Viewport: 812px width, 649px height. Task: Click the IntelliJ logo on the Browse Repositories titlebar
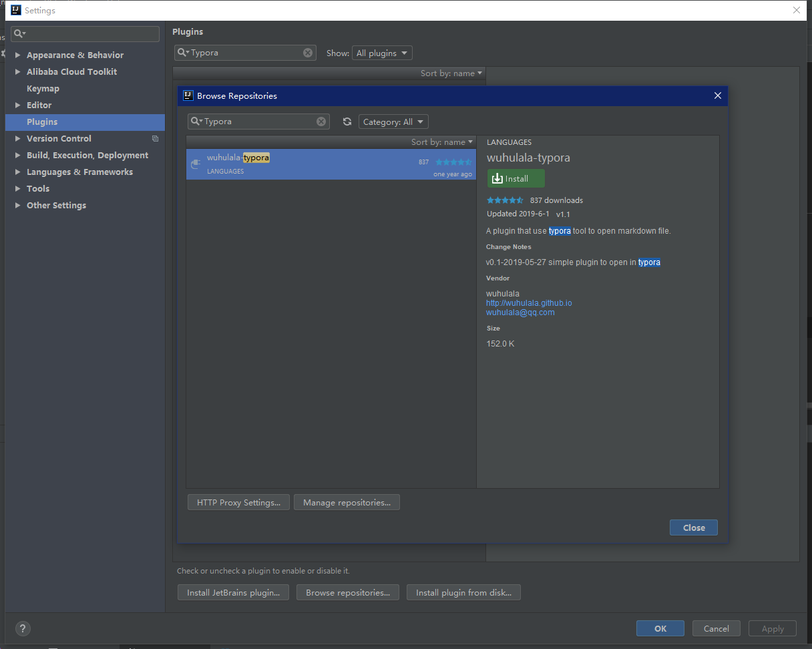(x=188, y=95)
